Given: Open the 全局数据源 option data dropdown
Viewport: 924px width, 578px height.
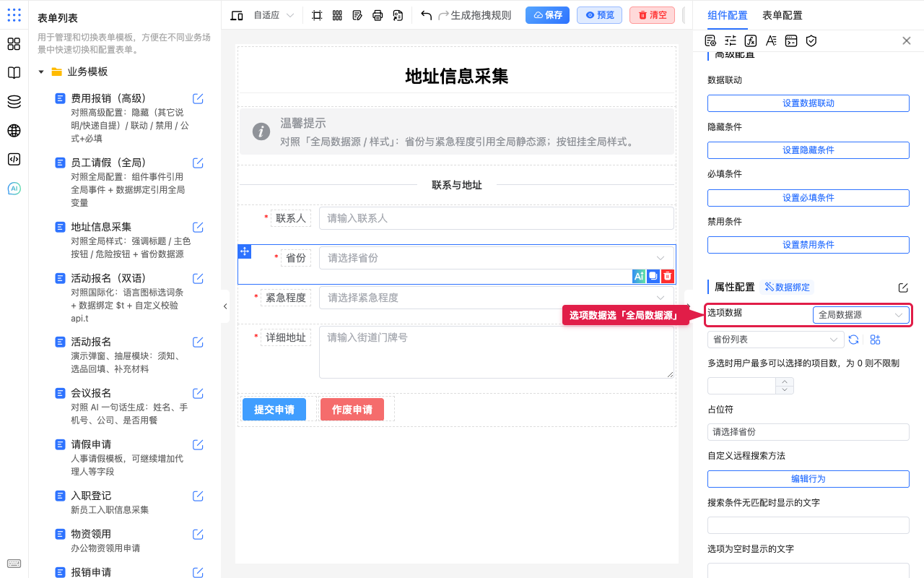Looking at the screenshot, I should point(860,315).
